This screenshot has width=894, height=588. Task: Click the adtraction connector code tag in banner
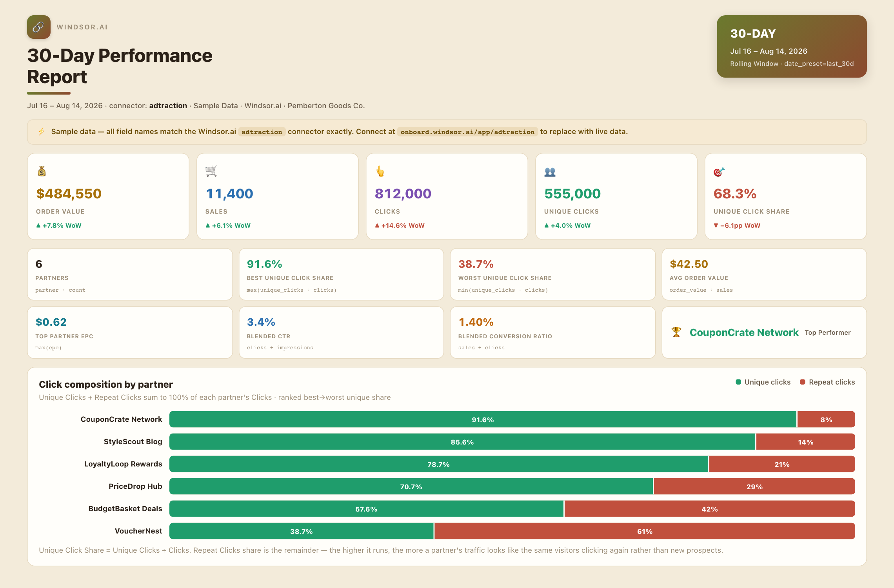coord(262,132)
